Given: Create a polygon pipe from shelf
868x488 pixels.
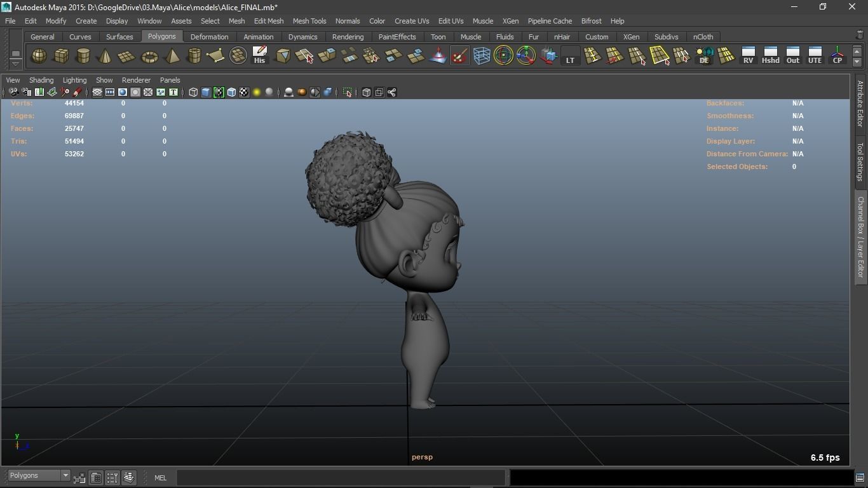Looking at the screenshot, I should (x=194, y=57).
